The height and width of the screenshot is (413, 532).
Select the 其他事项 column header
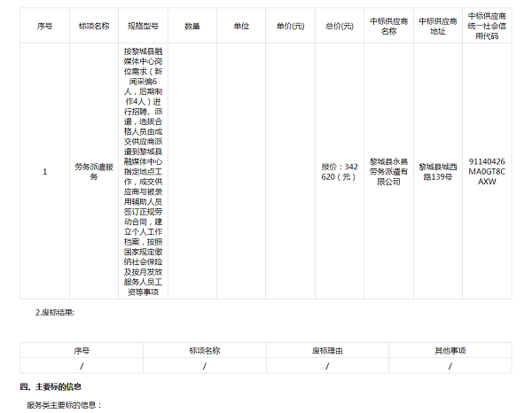tap(450, 350)
